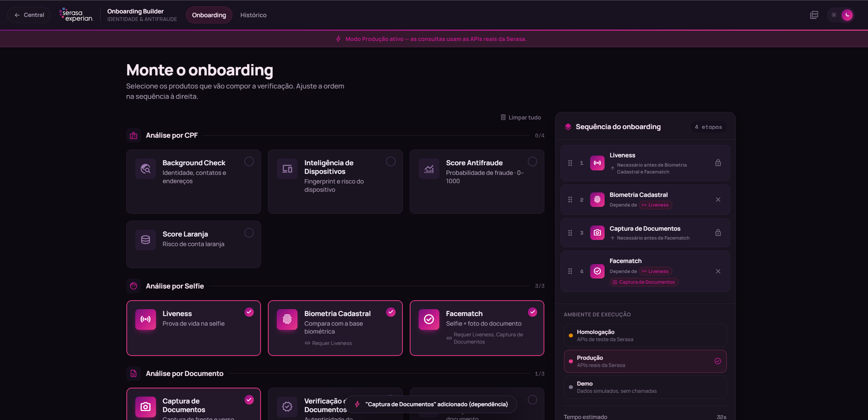Click the Score Antifraude chart icon
This screenshot has width=868, height=420.
pos(429,169)
